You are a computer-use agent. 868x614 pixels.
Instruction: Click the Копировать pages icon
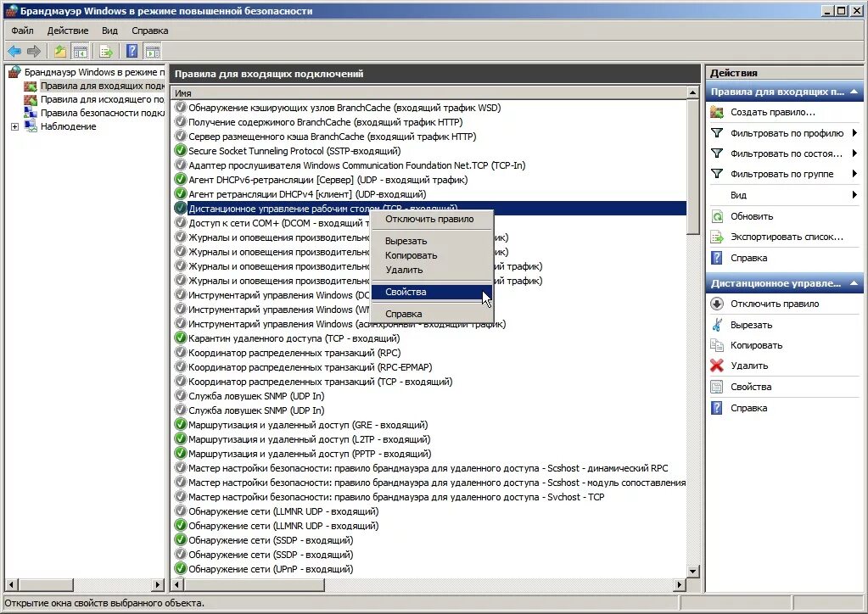(717, 345)
